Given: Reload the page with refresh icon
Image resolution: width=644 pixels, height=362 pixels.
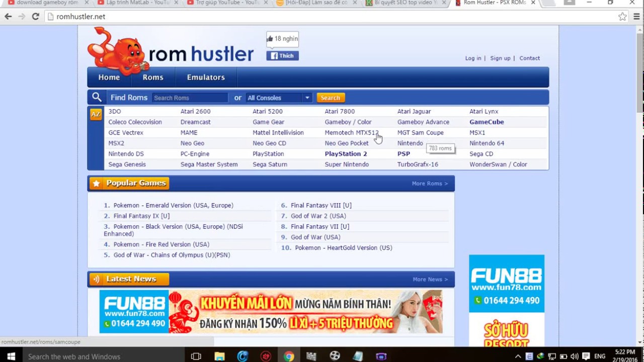Looking at the screenshot, I should pyautogui.click(x=35, y=17).
